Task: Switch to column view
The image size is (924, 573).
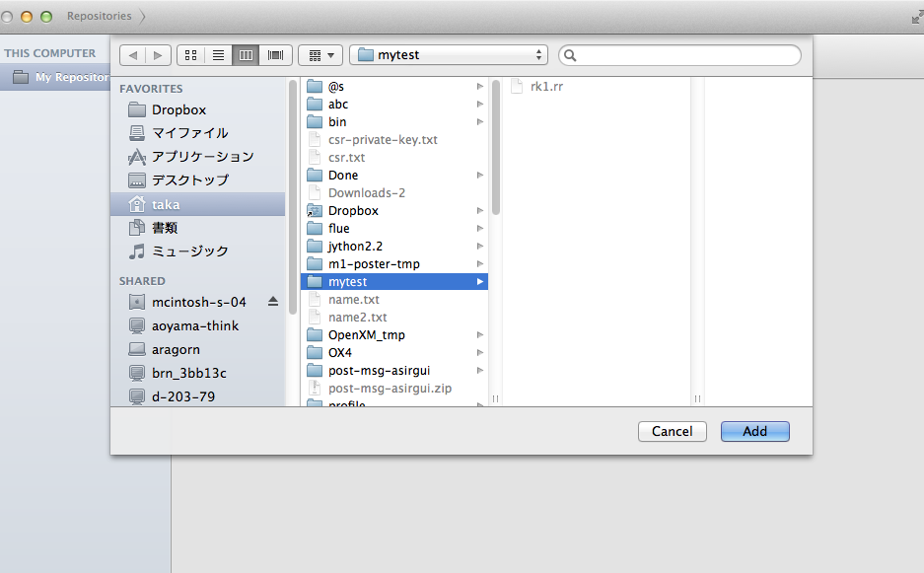Action: 246,55
